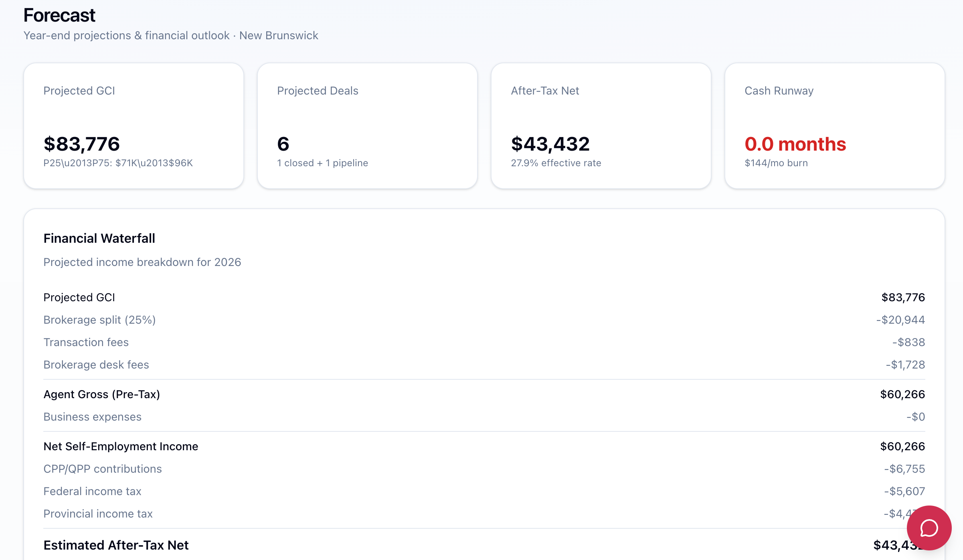The image size is (963, 560).
Task: Click the Forecast page title
Action: pyautogui.click(x=59, y=15)
